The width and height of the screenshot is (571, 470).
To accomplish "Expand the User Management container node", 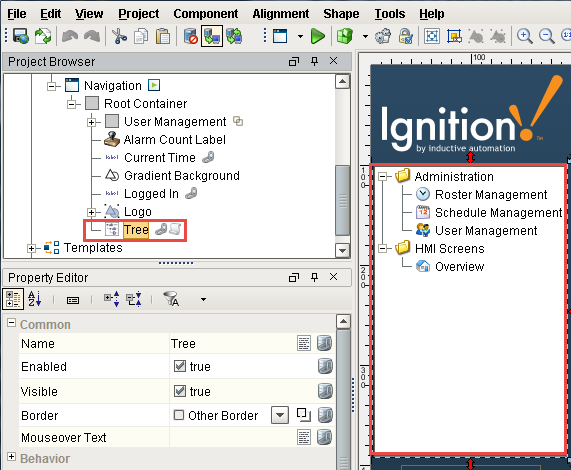I will tap(92, 122).
